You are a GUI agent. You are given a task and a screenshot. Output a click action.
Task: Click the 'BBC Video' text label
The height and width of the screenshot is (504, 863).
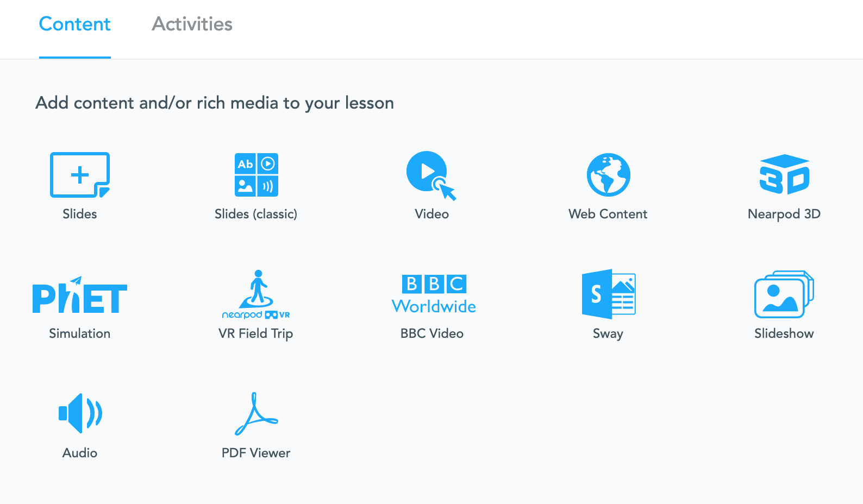(x=432, y=333)
